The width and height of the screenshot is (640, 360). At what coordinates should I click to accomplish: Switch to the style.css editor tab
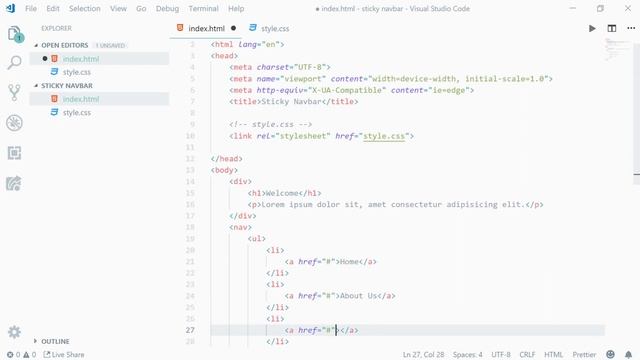269,29
